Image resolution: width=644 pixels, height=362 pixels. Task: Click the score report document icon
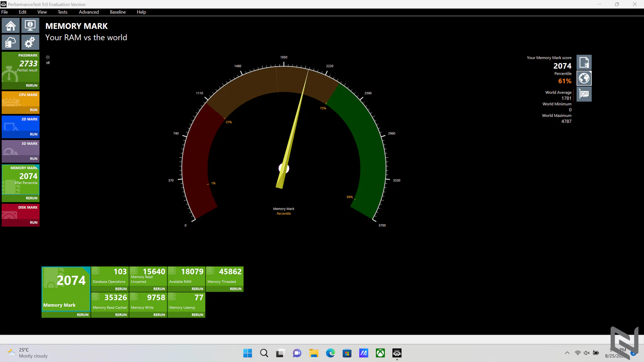point(584,63)
